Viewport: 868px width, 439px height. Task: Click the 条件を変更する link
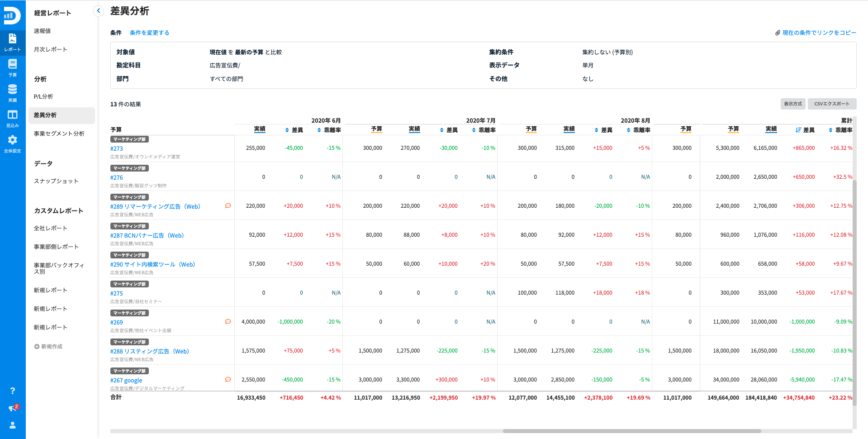click(149, 33)
